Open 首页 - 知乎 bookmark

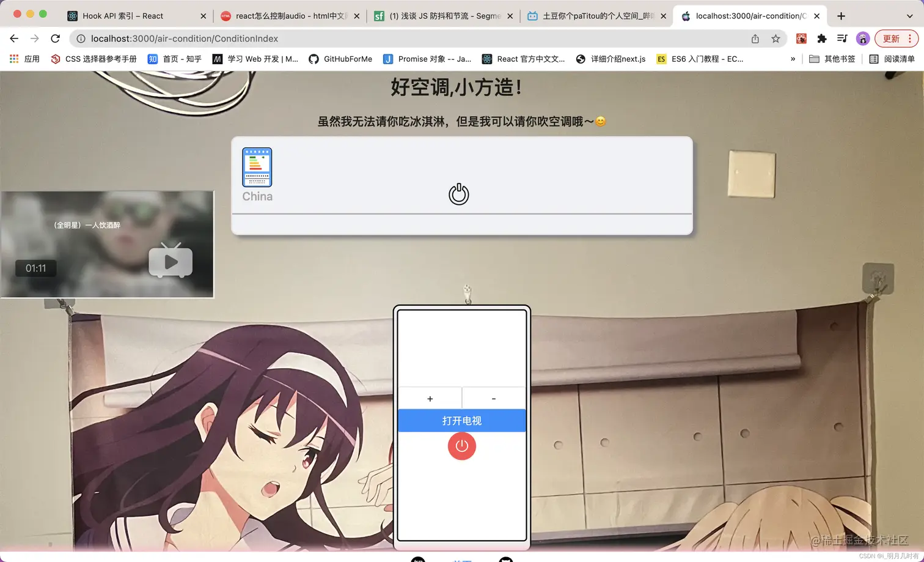[175, 59]
